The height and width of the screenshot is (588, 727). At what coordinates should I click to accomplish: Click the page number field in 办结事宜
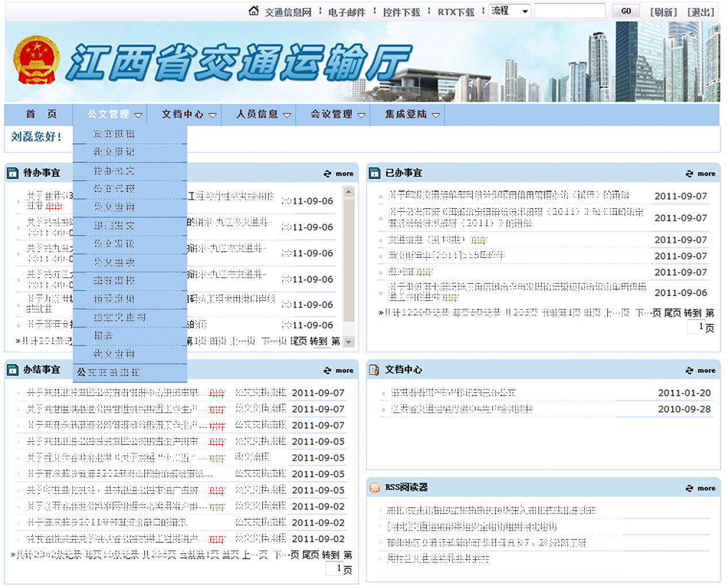334,568
